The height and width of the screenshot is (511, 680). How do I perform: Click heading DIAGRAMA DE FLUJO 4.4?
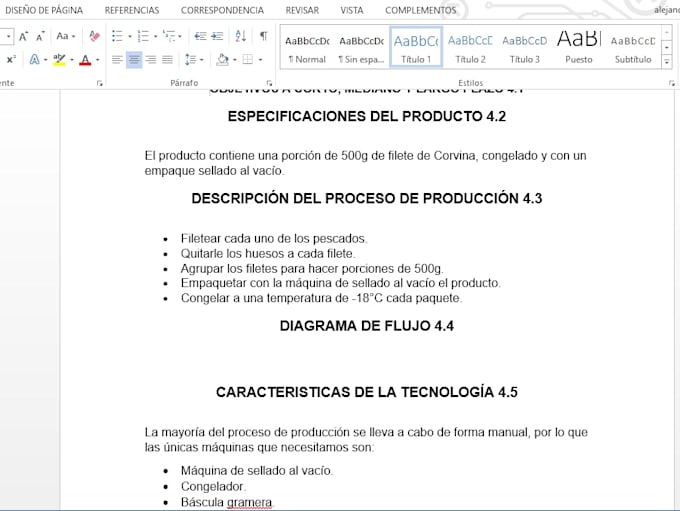[367, 326]
